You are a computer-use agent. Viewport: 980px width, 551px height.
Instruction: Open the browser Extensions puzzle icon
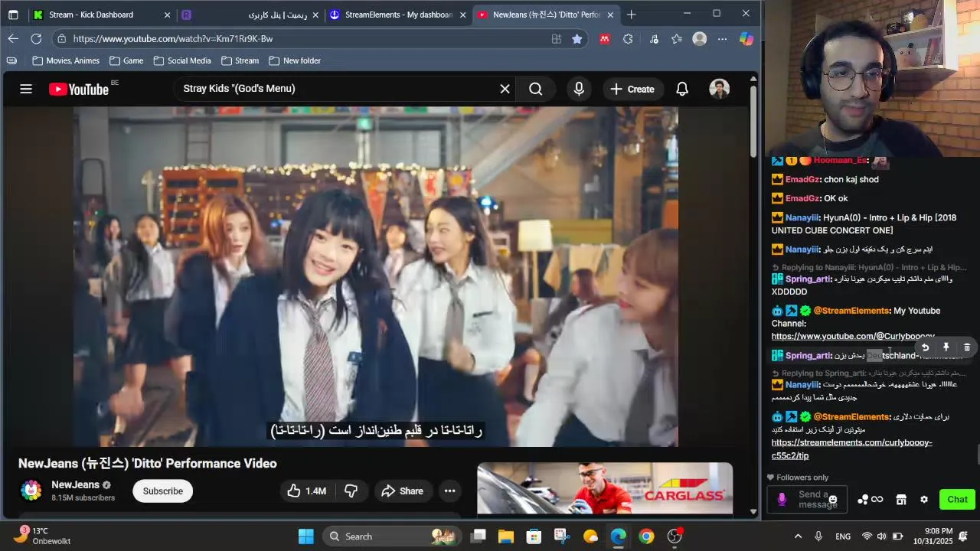(x=629, y=38)
